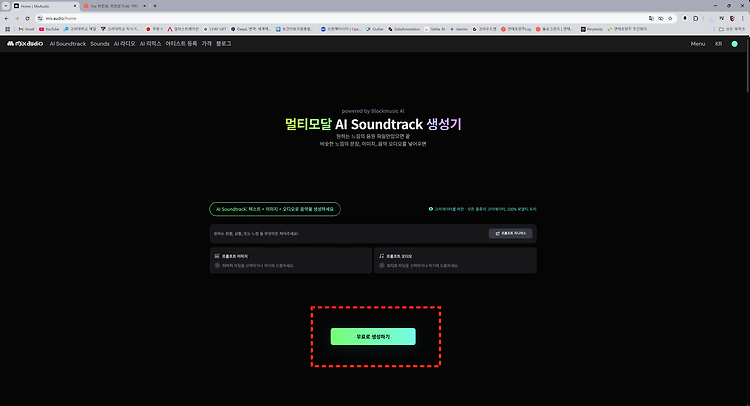This screenshot has width=750, height=406.
Task: Open the Outlier bookmark
Action: pyautogui.click(x=375, y=29)
